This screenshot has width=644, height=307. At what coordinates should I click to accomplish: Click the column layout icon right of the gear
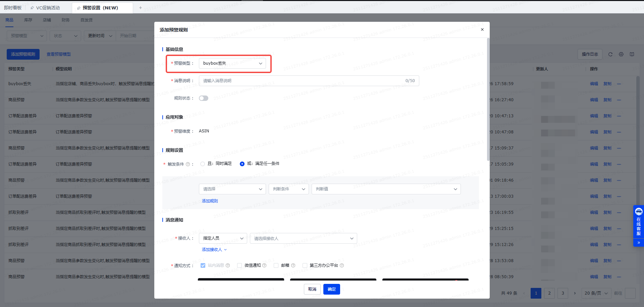tap(632, 54)
